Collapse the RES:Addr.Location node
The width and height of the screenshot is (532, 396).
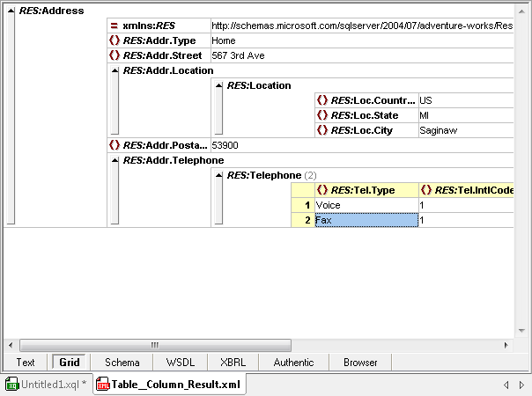pyautogui.click(x=115, y=70)
